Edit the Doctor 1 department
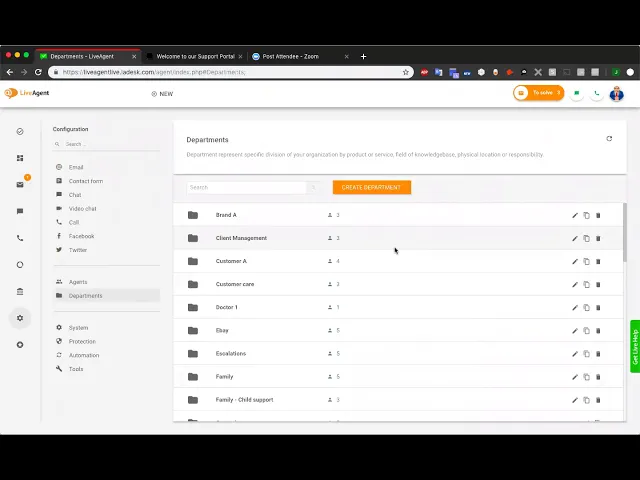Image resolution: width=640 pixels, height=480 pixels. coord(575,307)
